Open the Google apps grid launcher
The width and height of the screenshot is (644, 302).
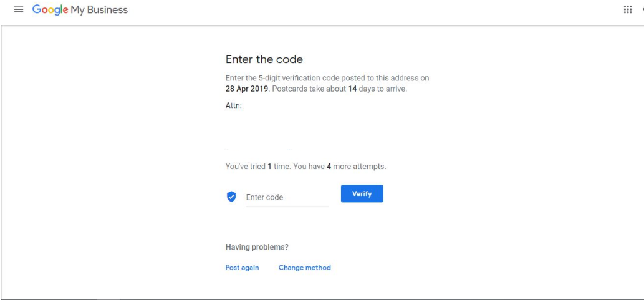(628, 9)
